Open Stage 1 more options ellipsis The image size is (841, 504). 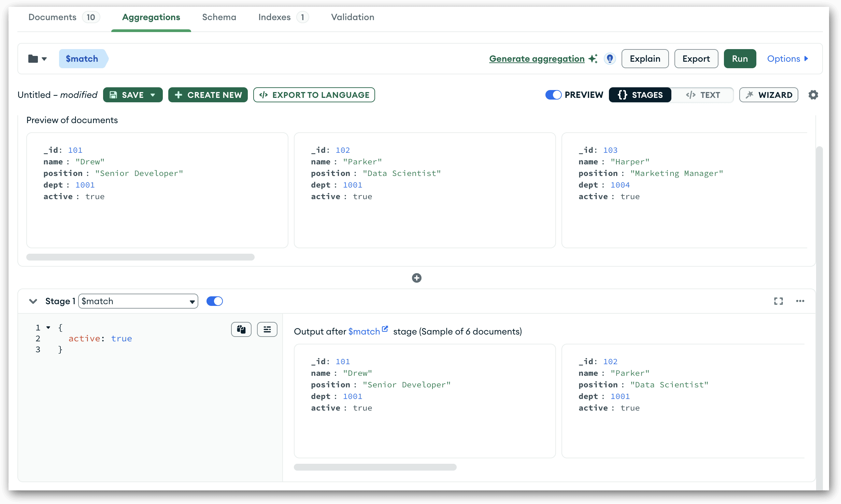pyautogui.click(x=800, y=301)
